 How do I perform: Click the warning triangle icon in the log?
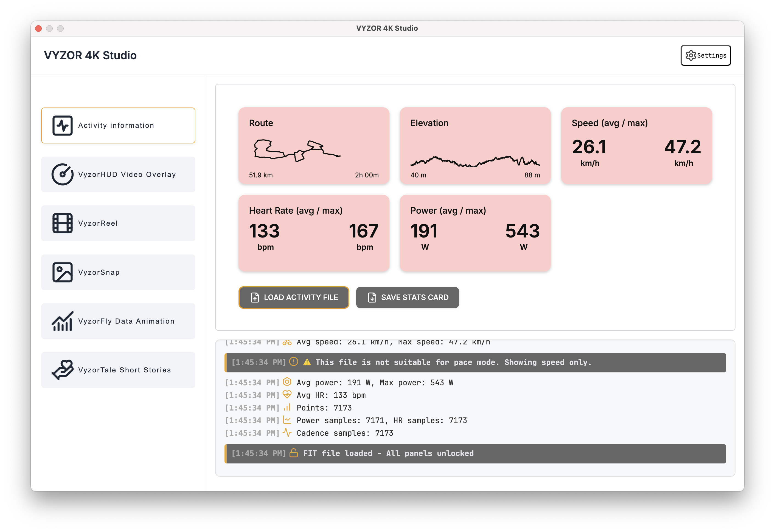coord(307,362)
